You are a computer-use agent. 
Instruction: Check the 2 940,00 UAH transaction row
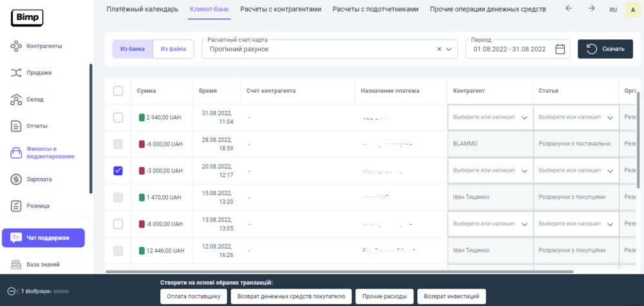click(118, 117)
